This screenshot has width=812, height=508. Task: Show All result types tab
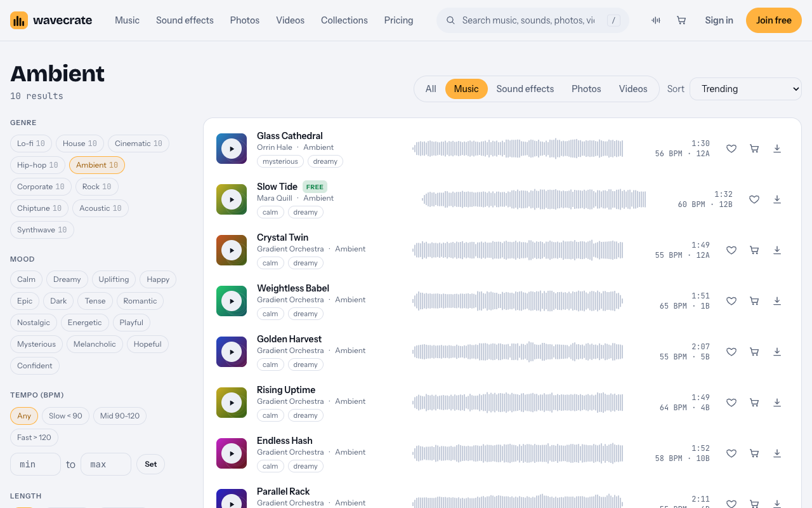[x=431, y=89]
